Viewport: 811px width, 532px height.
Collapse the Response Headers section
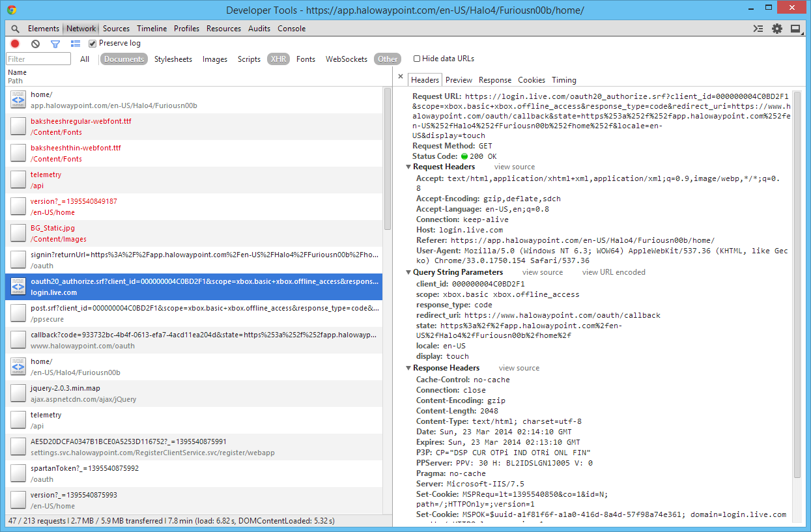tap(409, 368)
